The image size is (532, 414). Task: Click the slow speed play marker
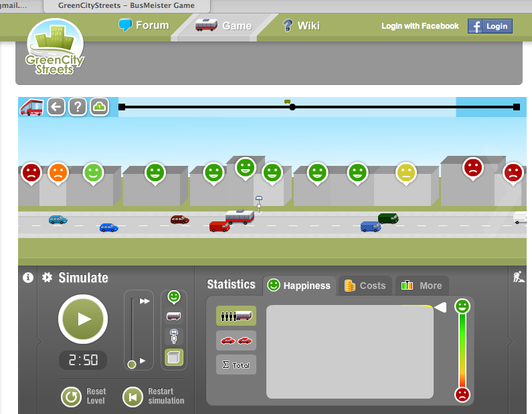143,360
